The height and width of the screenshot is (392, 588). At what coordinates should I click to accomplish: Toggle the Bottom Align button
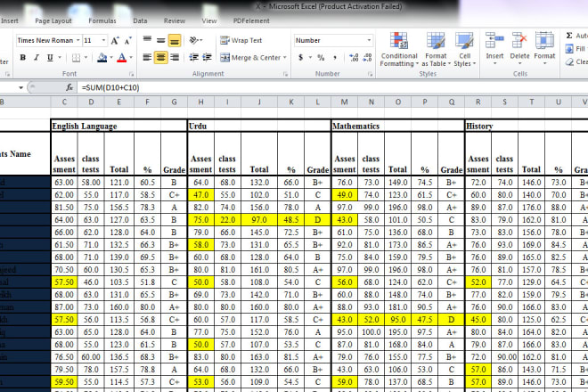pos(175,40)
